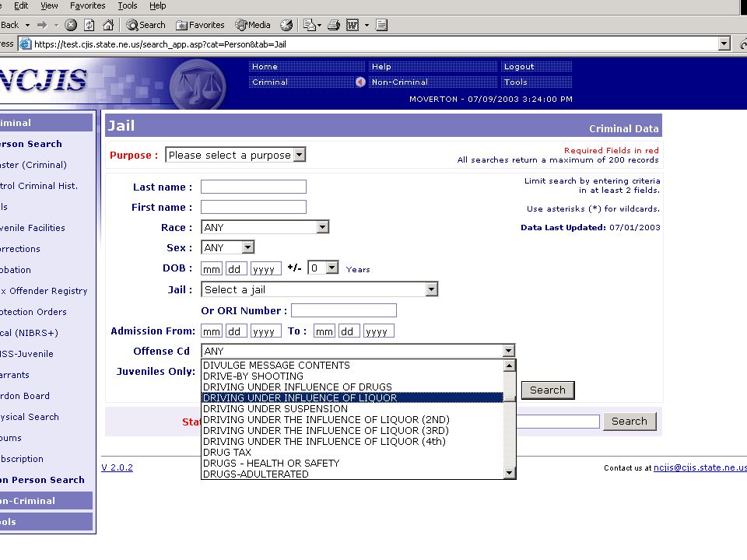This screenshot has height=560, width=747.
Task: Click the ncjis@cjis.state.ne.us email link
Action: tap(700, 467)
